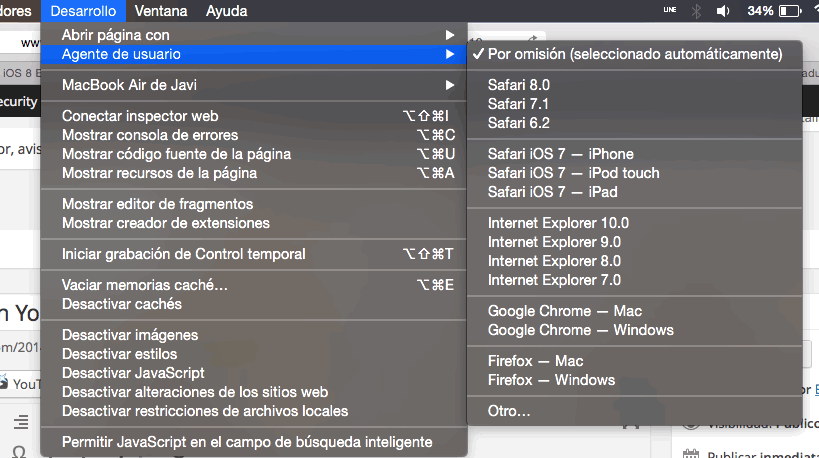Select Safari iOS 7 — iPad
The width and height of the screenshot is (819, 458).
coord(635,192)
